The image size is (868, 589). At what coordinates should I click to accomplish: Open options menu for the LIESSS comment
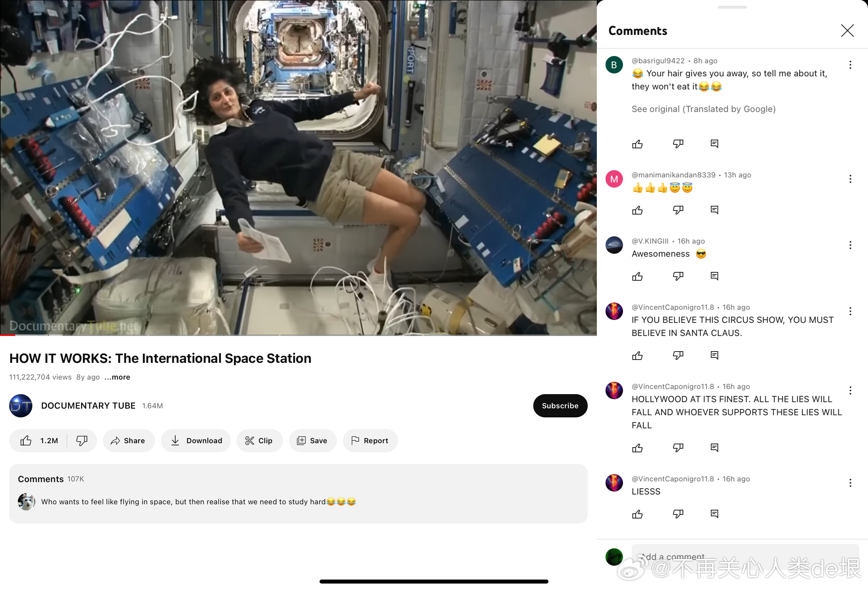point(850,483)
